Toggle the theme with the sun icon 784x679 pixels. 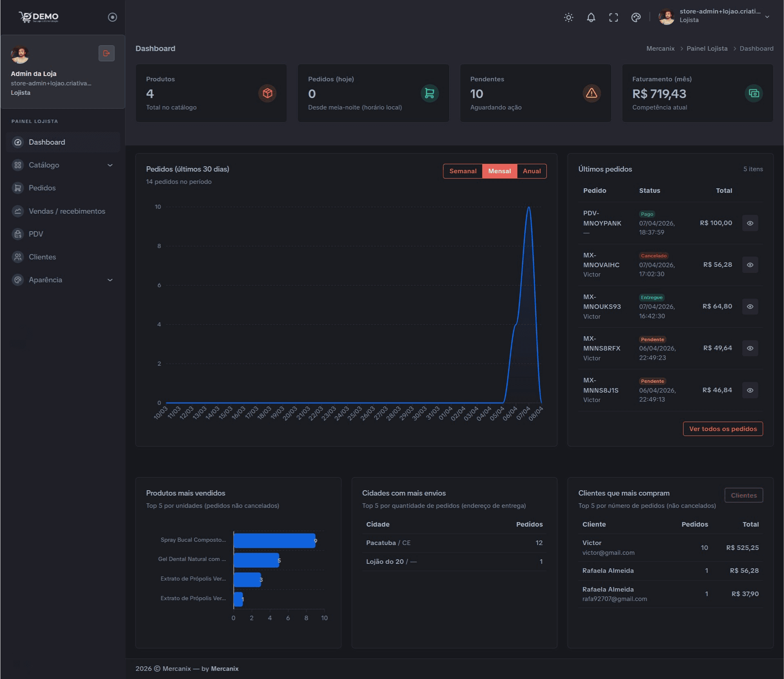568,18
